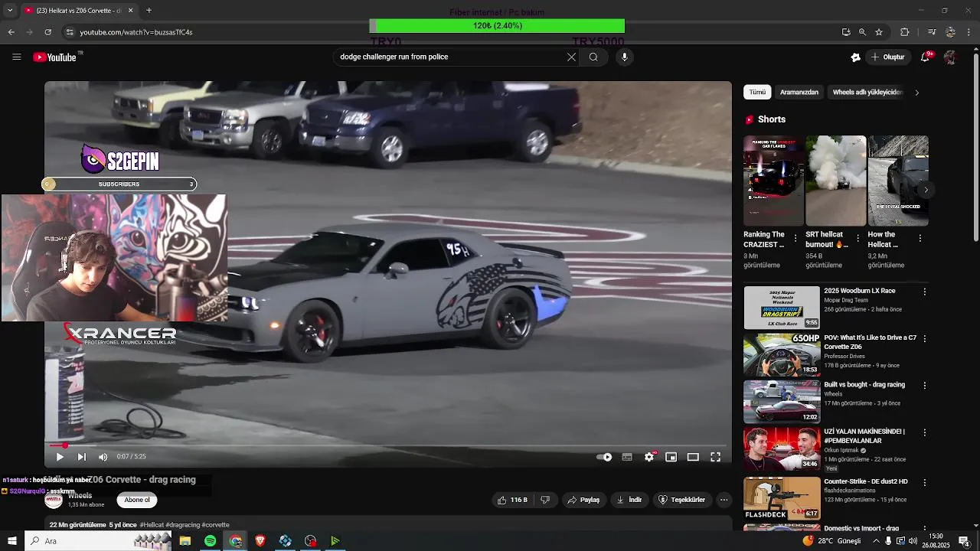This screenshot has height=551, width=980.
Task: Click the #Hellcat hashtag link
Action: [151, 525]
